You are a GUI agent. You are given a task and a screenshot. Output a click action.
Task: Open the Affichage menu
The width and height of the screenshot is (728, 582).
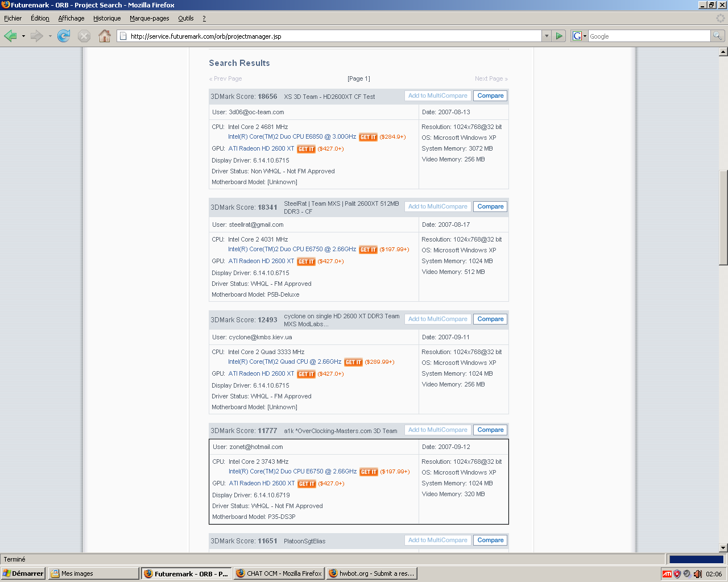coord(71,18)
